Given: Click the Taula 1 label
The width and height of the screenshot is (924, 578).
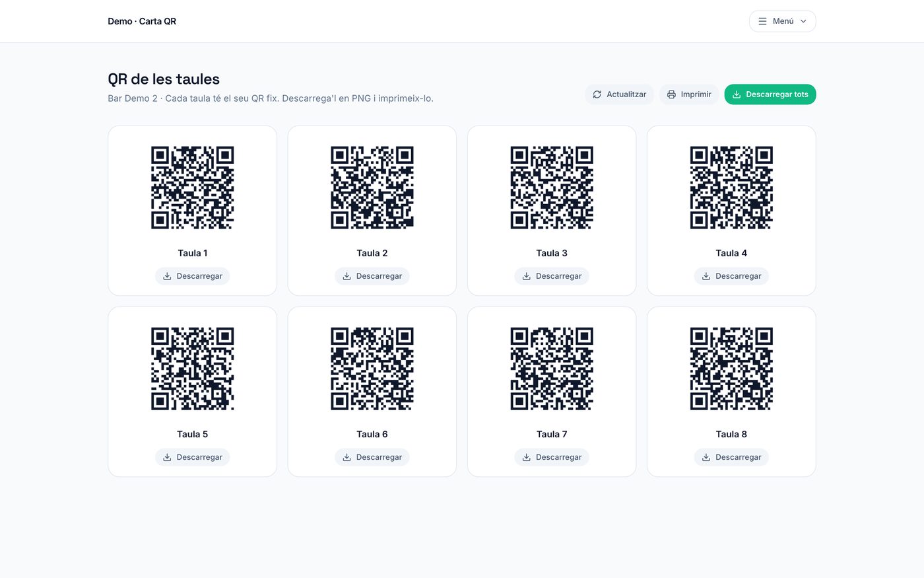Looking at the screenshot, I should [x=193, y=253].
